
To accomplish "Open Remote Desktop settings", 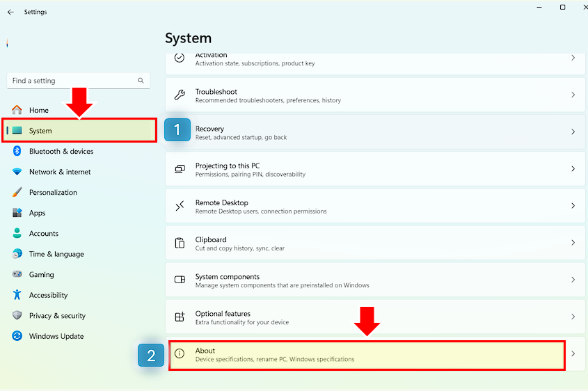I will 375,206.
